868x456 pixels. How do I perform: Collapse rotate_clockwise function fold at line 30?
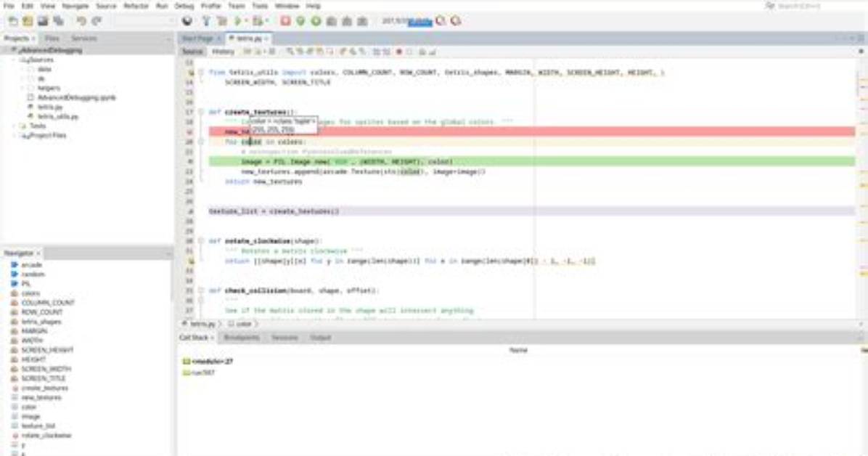coord(201,241)
